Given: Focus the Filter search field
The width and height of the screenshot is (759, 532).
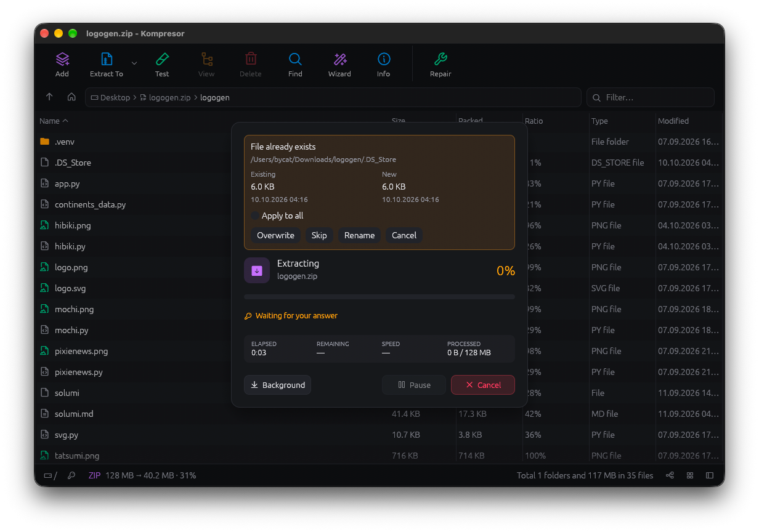Looking at the screenshot, I should tap(651, 97).
